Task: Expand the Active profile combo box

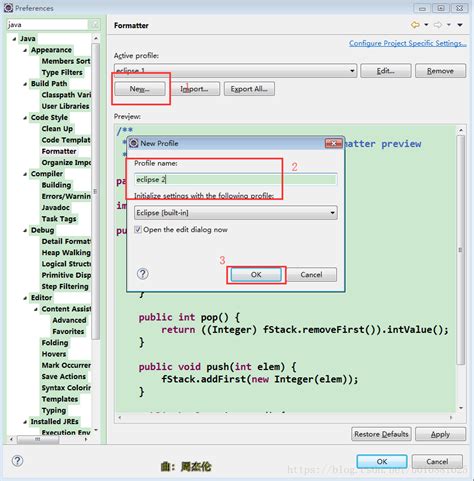Action: [235, 71]
